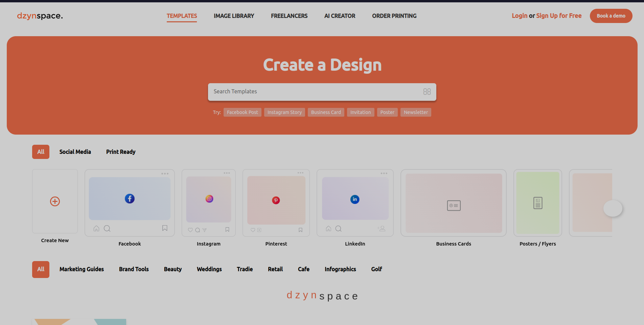Image resolution: width=644 pixels, height=325 pixels.
Task: Switch to the IMAGE LIBRARY tab
Action: coord(234,16)
